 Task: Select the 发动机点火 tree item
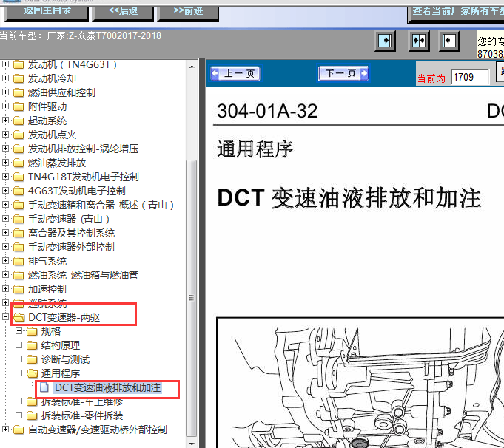[x=52, y=135]
